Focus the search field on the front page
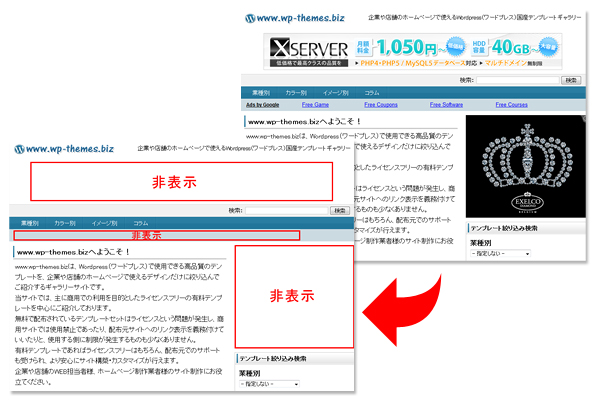The image size is (600, 400). (287, 211)
